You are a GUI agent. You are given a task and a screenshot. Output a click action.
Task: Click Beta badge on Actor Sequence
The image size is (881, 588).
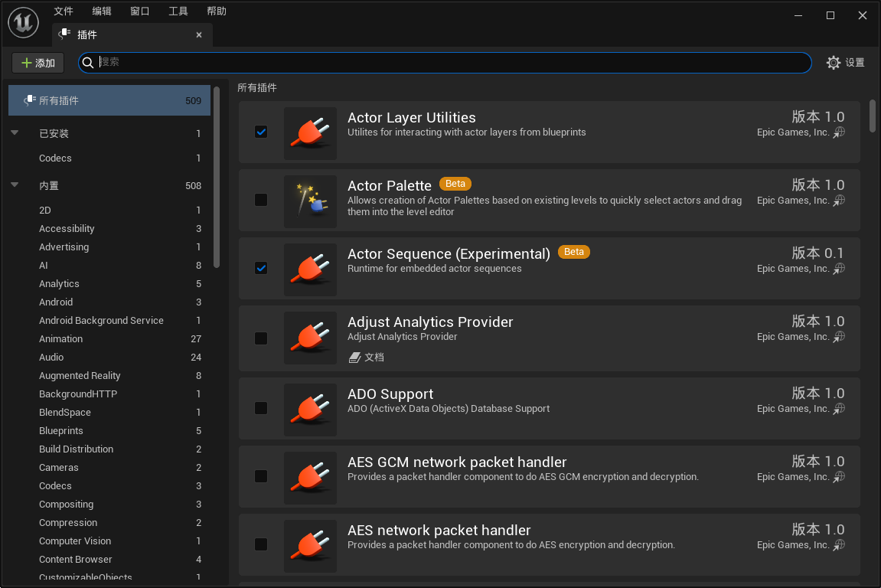573,252
